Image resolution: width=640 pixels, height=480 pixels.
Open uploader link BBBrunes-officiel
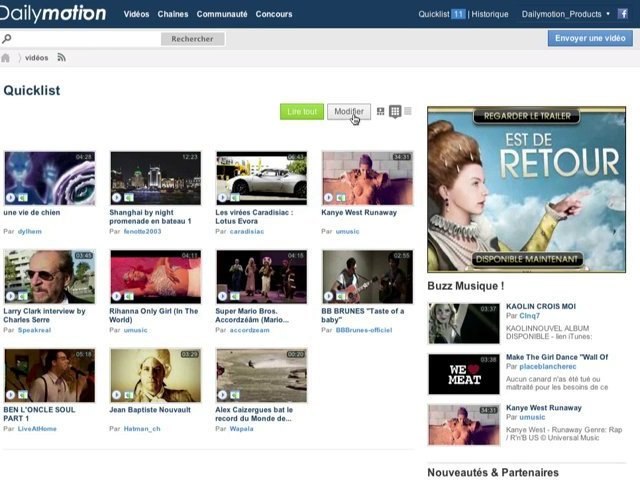tap(364, 330)
